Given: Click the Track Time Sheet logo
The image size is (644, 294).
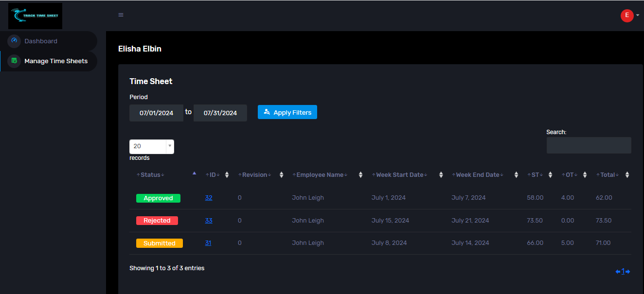Looking at the screenshot, I should [x=35, y=16].
